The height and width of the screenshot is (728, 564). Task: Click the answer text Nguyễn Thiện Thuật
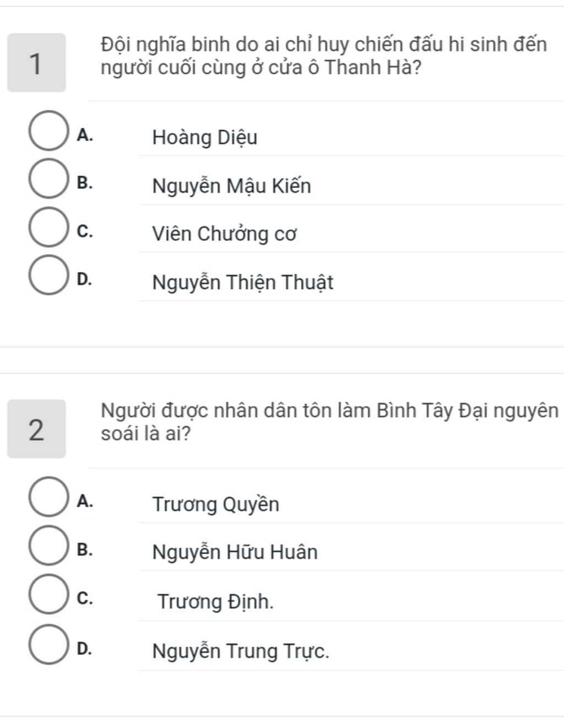[x=243, y=283]
